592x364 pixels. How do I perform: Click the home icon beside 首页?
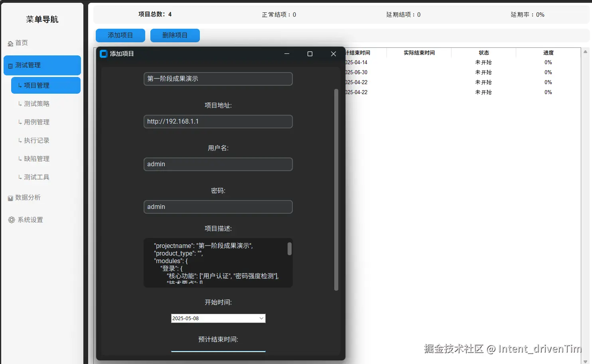(10, 43)
